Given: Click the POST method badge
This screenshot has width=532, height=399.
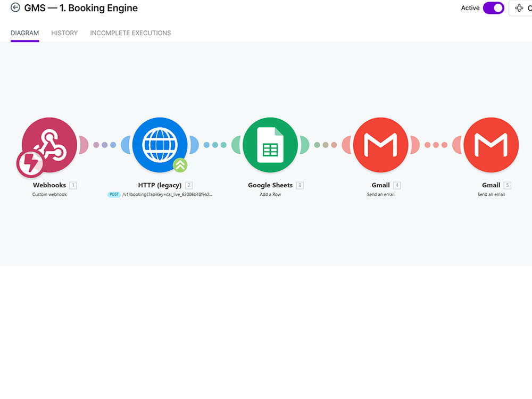Looking at the screenshot, I should (114, 194).
